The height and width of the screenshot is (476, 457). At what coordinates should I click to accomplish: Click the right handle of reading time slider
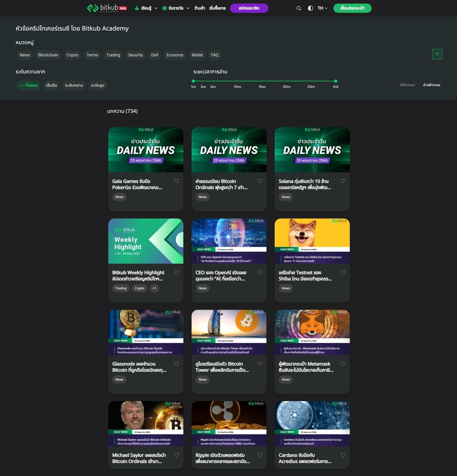(336, 81)
